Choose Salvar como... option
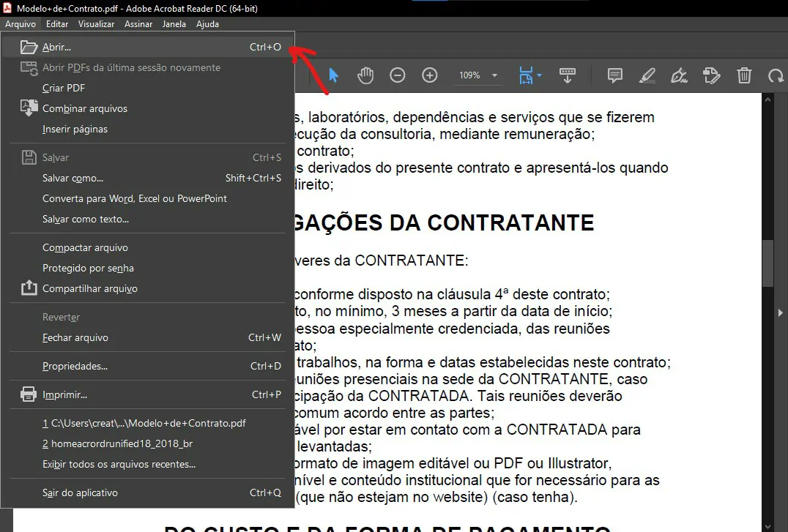The height and width of the screenshot is (532, 788). click(x=148, y=178)
